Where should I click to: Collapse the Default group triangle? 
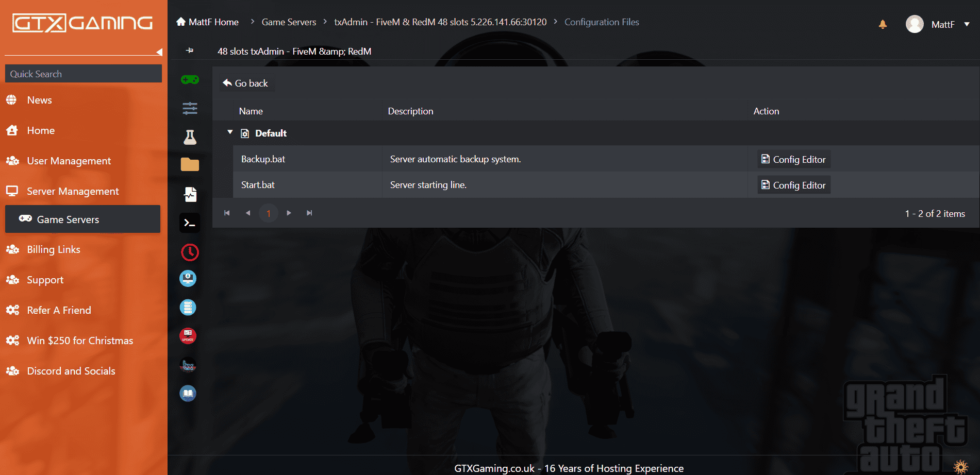[230, 132]
